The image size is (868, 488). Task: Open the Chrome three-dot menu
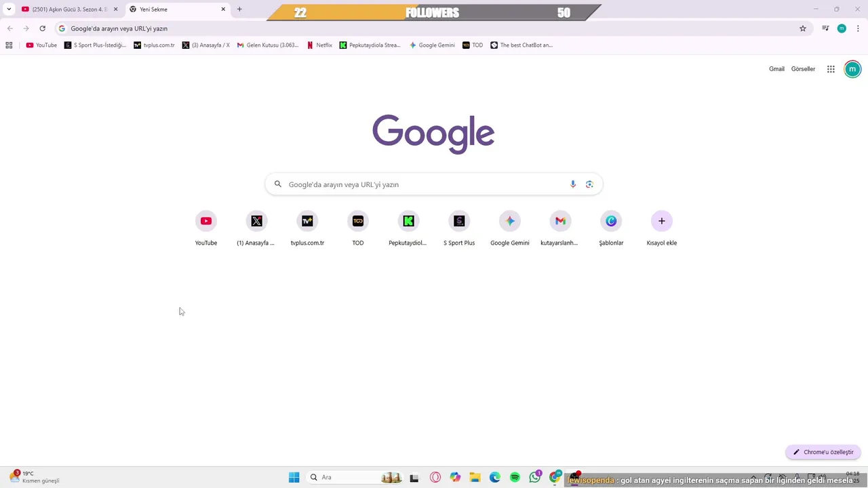pyautogui.click(x=859, y=28)
